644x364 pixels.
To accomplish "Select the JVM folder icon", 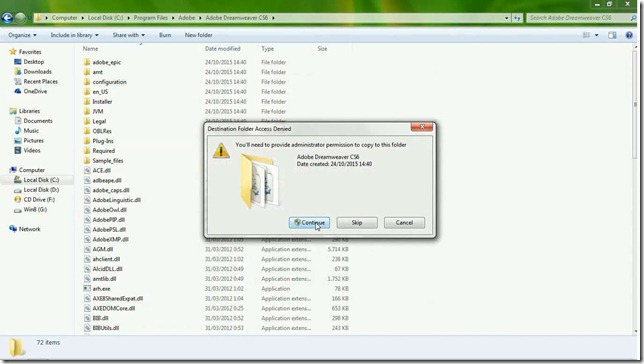I will (87, 112).
